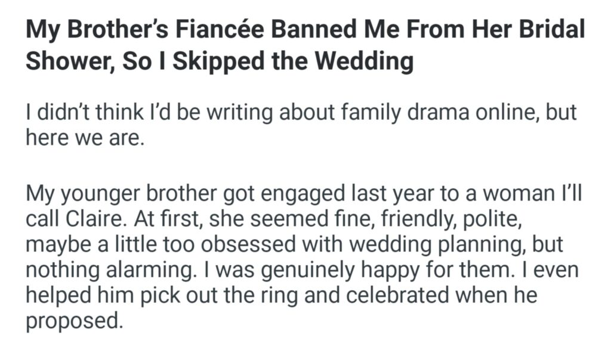
Task: Click the name "Claire" in the story
Action: [90, 219]
